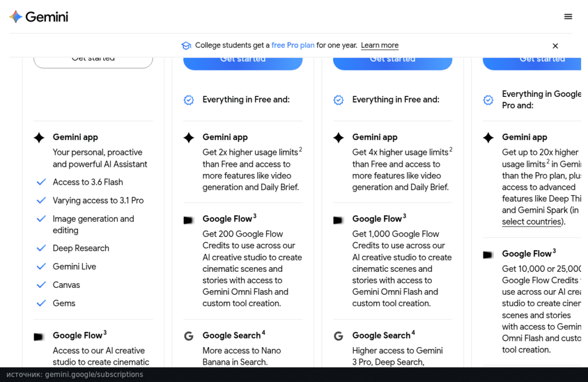Click the 'Gemini Live' feature text
588x382 pixels.
coord(74,266)
